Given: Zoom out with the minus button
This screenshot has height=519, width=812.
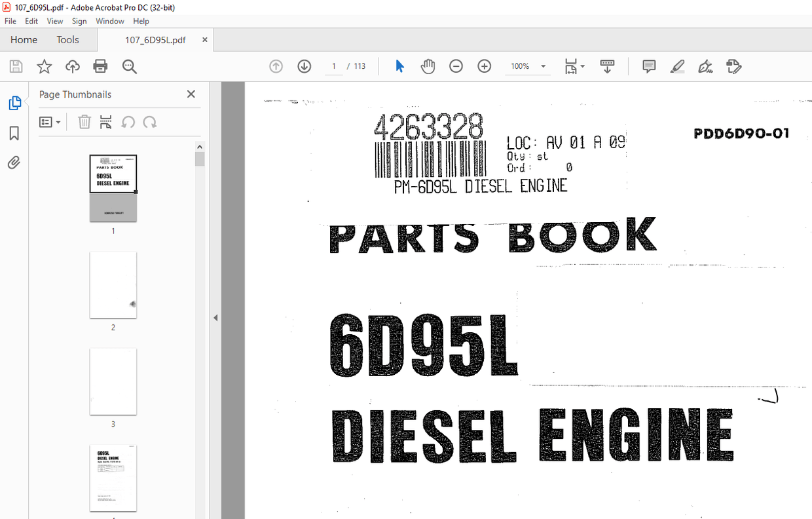Looking at the screenshot, I should tap(456, 66).
